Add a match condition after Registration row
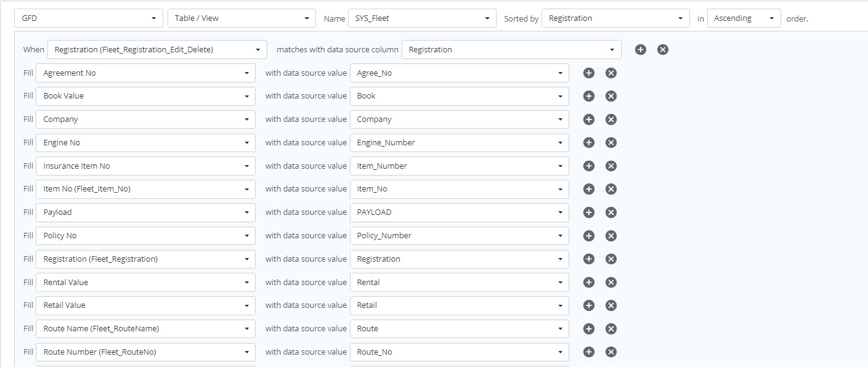The height and width of the screenshot is (367, 868). click(640, 50)
